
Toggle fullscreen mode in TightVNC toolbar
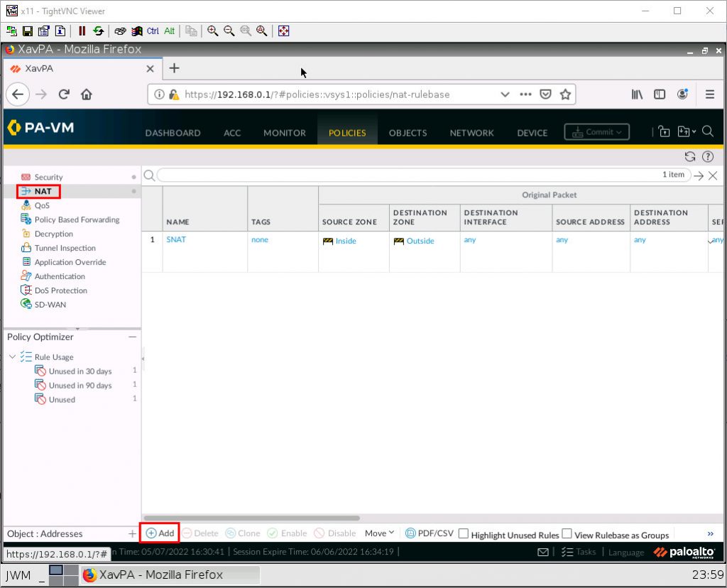click(x=283, y=31)
